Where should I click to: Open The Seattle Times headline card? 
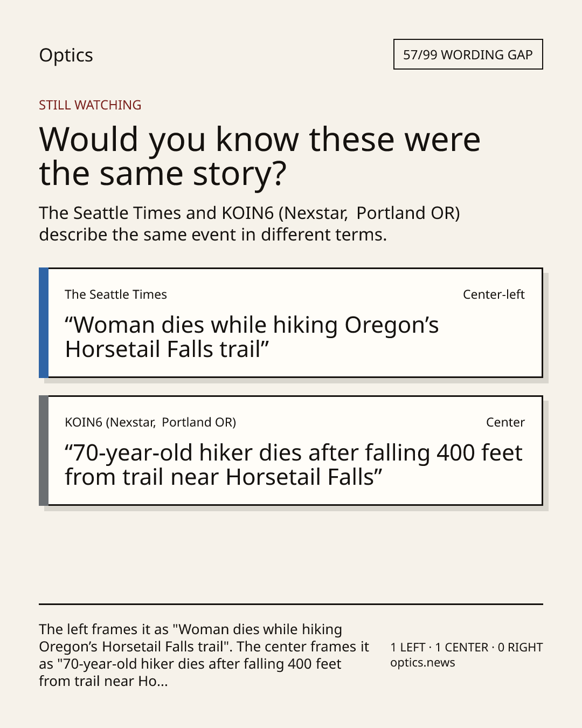tap(290, 322)
